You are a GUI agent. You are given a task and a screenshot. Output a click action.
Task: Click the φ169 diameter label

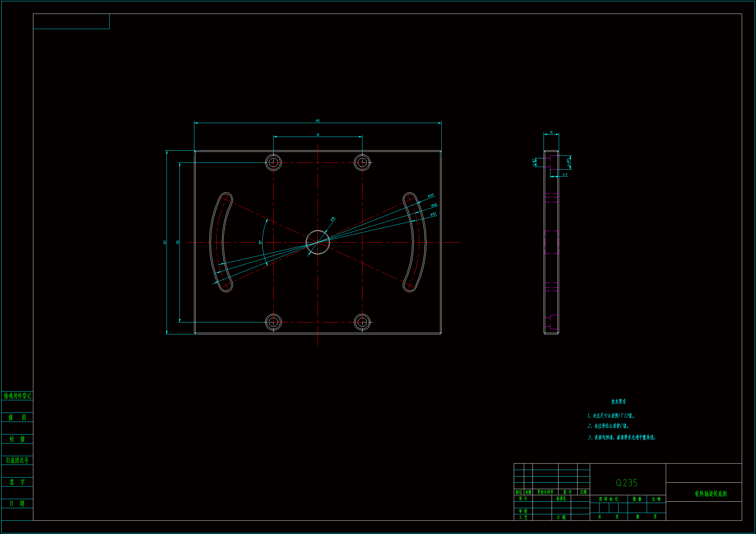[430, 196]
